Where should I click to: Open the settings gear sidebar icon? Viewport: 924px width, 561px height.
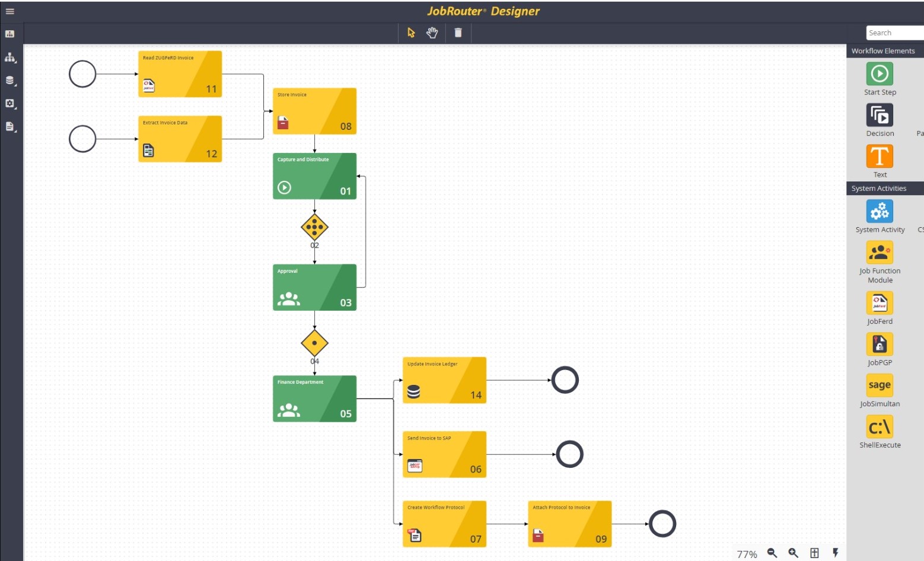(x=10, y=104)
